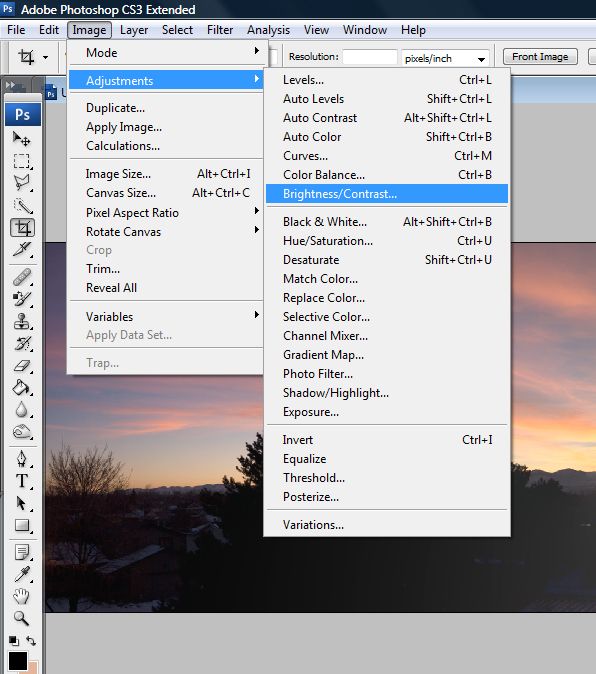The height and width of the screenshot is (674, 596).
Task: Open the Help menu
Action: point(413,30)
